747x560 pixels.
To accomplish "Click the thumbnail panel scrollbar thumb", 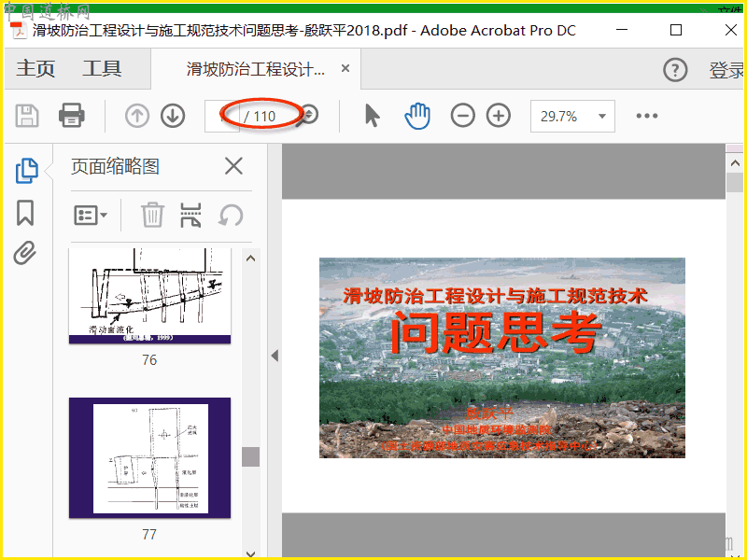I will point(250,456).
